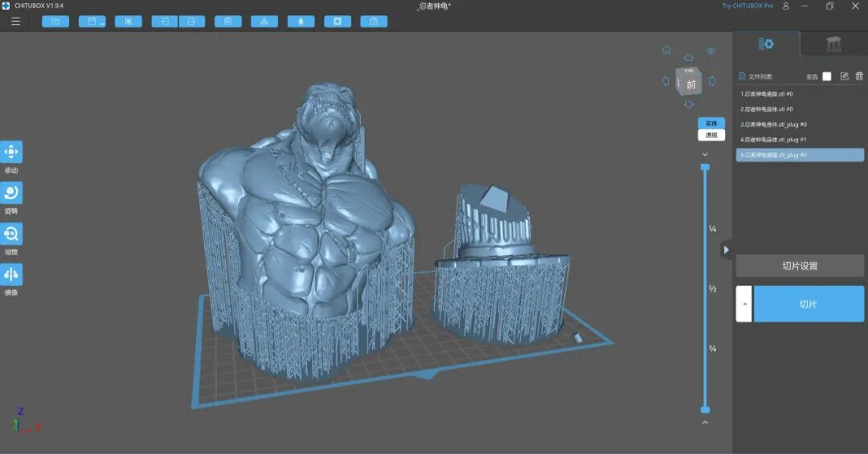Click the home view icon

pyautogui.click(x=666, y=50)
